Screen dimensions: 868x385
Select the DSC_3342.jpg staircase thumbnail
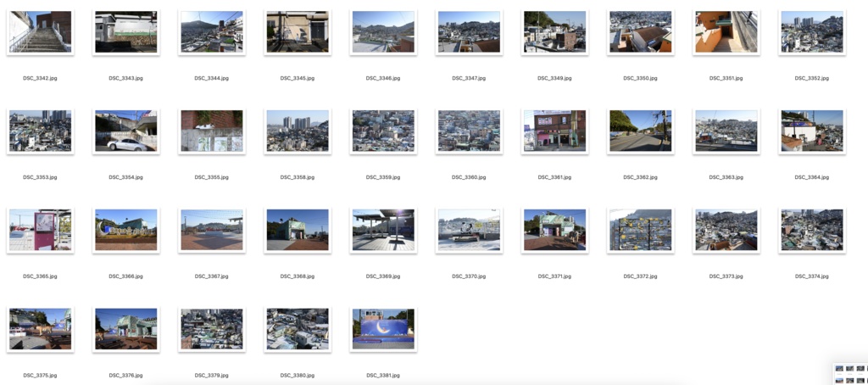click(40, 32)
